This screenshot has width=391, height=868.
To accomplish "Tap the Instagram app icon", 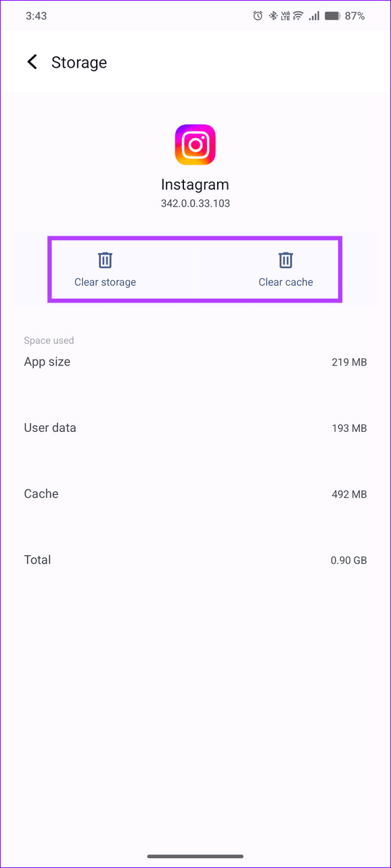I will pyautogui.click(x=195, y=143).
